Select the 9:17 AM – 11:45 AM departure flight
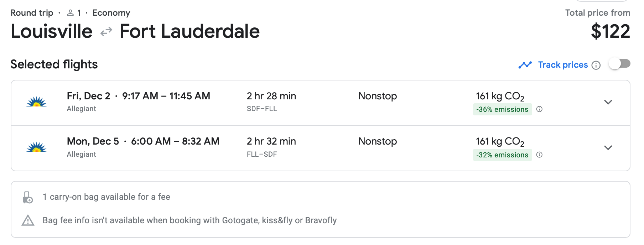 166,96
